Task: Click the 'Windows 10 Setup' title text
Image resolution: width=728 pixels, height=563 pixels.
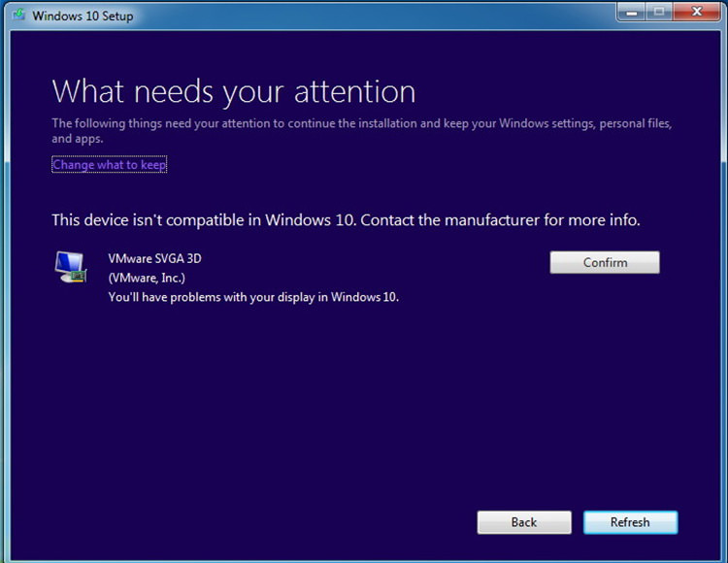Action: point(83,16)
